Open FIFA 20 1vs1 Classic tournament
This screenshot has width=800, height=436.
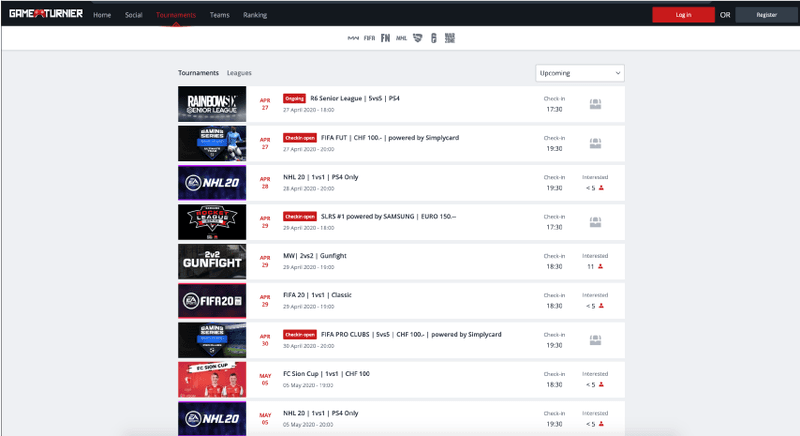pyautogui.click(x=317, y=295)
